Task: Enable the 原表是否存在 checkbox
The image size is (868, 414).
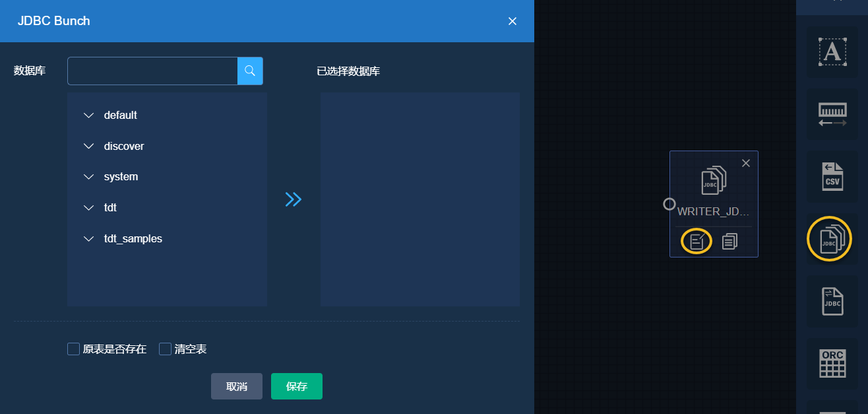Action: point(74,349)
